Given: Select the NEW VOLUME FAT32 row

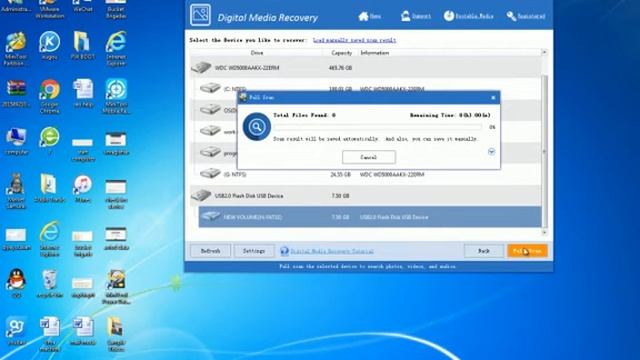Looking at the screenshot, I should [370, 217].
